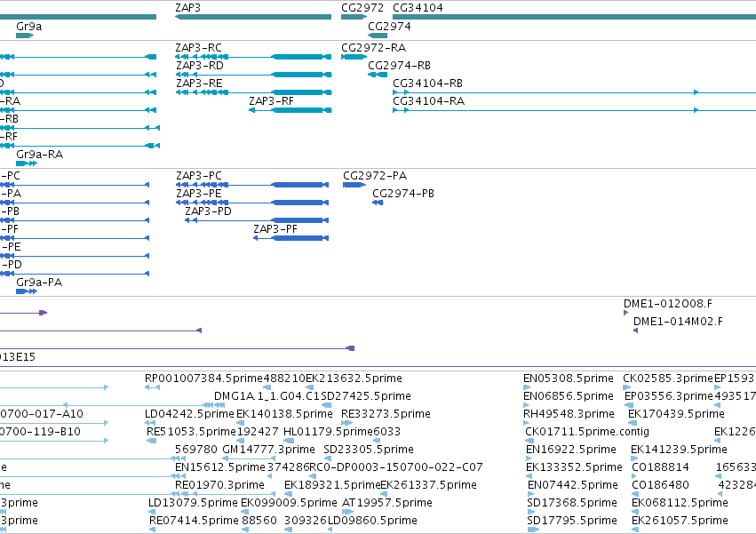
Task: Select the EN16922.5prime EST label
Action: [x=571, y=450]
